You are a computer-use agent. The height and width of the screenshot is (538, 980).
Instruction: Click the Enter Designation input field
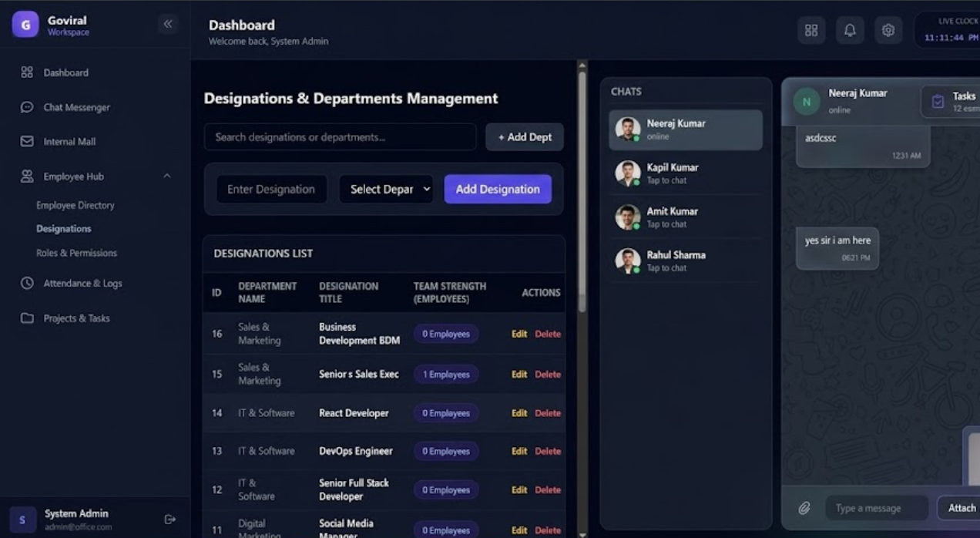tap(271, 189)
